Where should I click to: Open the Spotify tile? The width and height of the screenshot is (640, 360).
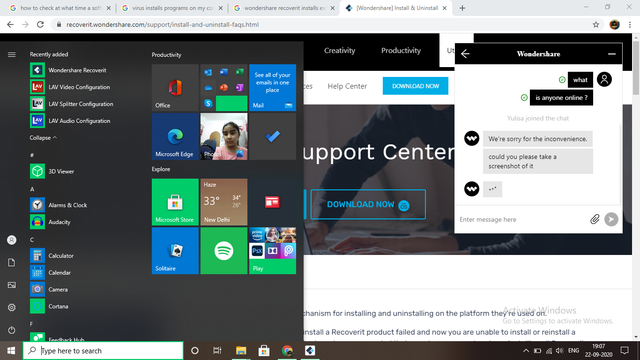pos(224,251)
